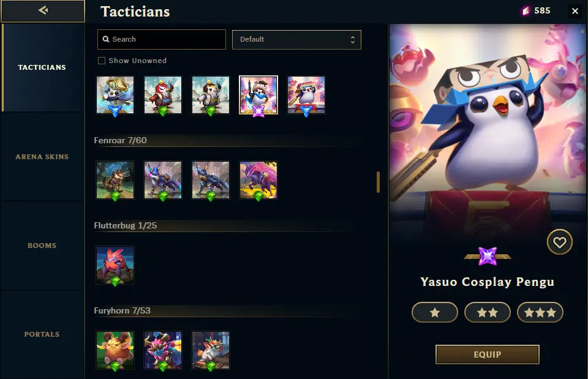Click the back arrow icon
The width and height of the screenshot is (588, 379).
click(x=43, y=10)
